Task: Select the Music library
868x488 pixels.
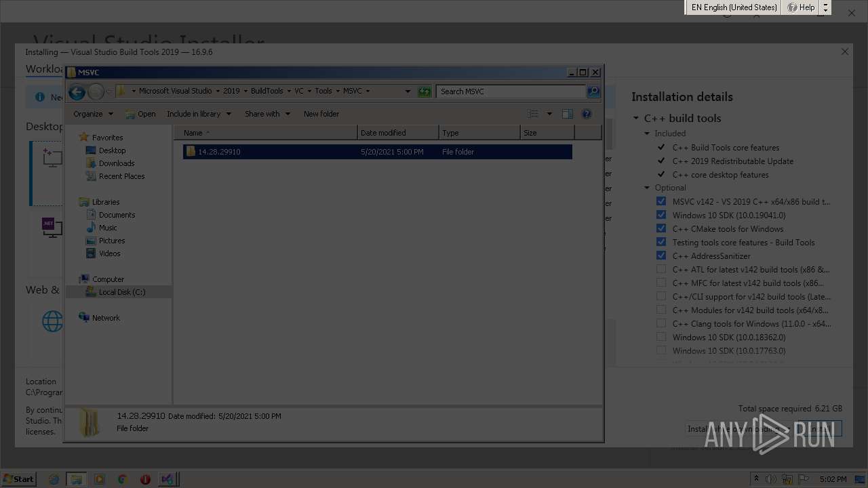Action: (x=108, y=228)
